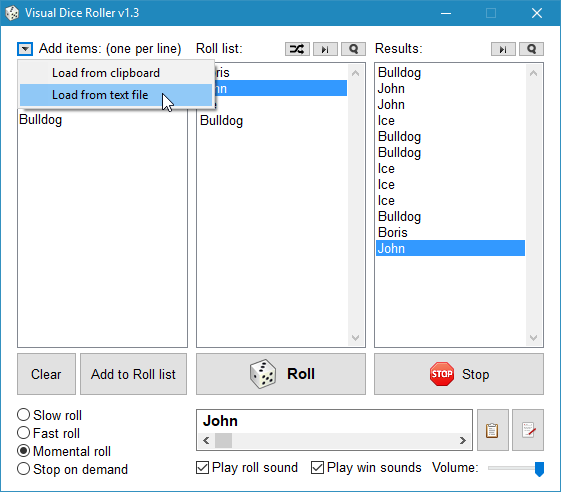The image size is (561, 492).
Task: Click left arrow of result box scrollbar
Action: (206, 440)
